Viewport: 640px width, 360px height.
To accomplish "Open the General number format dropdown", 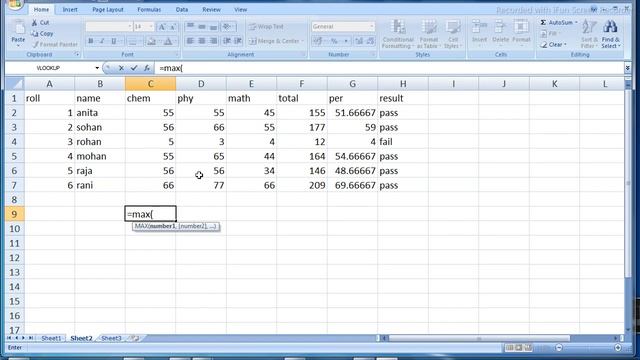I will 371,27.
